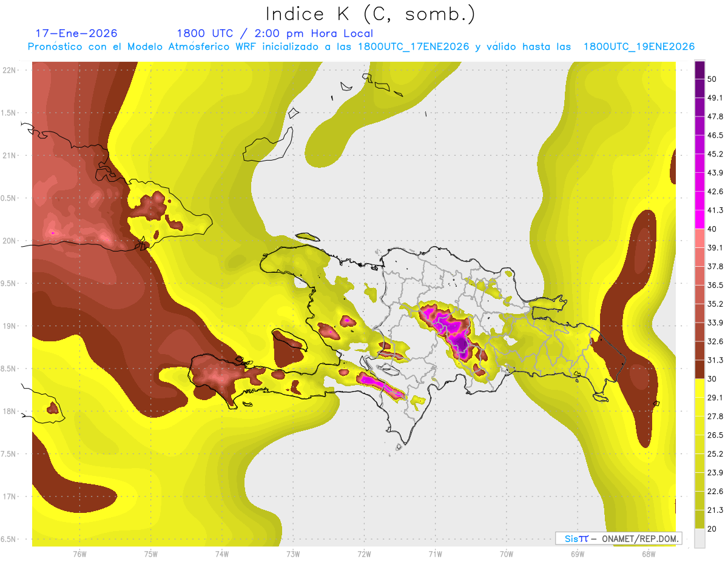The width and height of the screenshot is (728, 562).
Task: Select the bright yellow swatch between 29.1 and 30
Action: 699,388
